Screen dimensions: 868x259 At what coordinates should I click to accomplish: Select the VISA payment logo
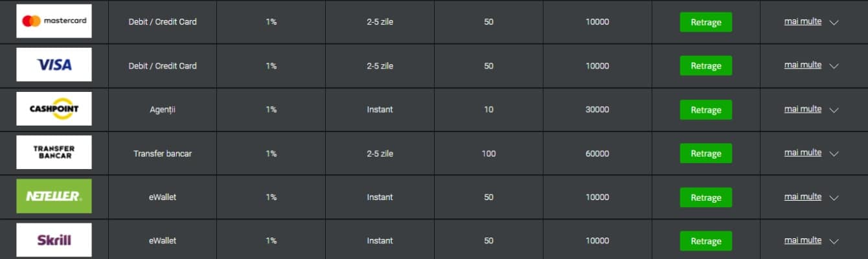pyautogui.click(x=54, y=65)
